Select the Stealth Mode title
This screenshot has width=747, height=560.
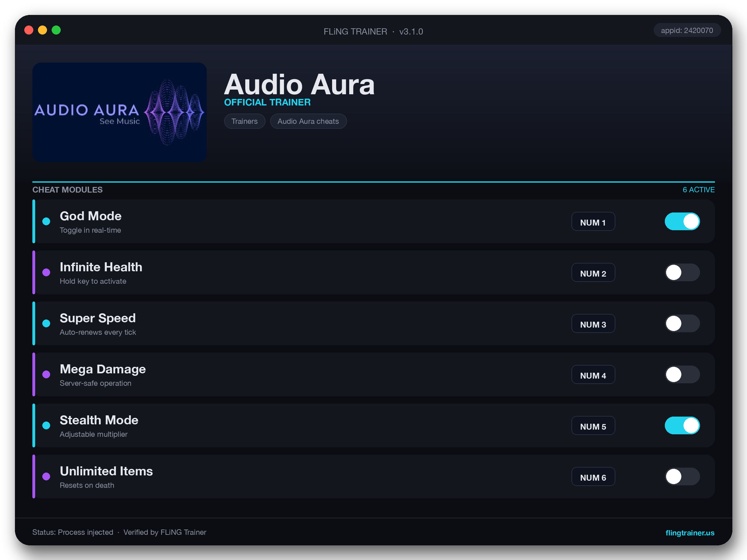point(99,420)
